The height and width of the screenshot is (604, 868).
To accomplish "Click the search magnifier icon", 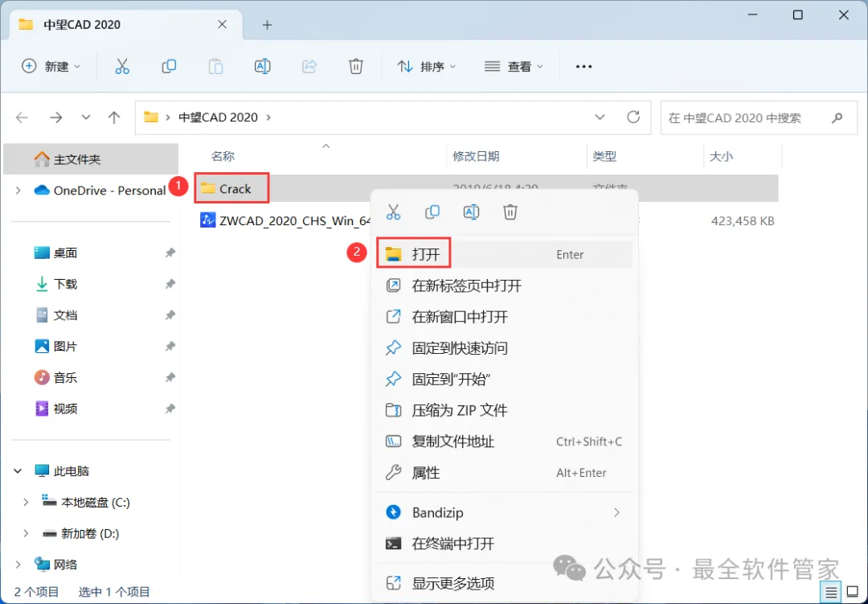I will [x=837, y=117].
